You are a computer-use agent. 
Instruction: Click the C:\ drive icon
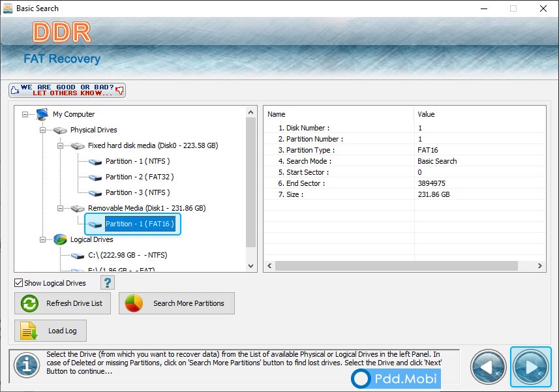click(78, 256)
